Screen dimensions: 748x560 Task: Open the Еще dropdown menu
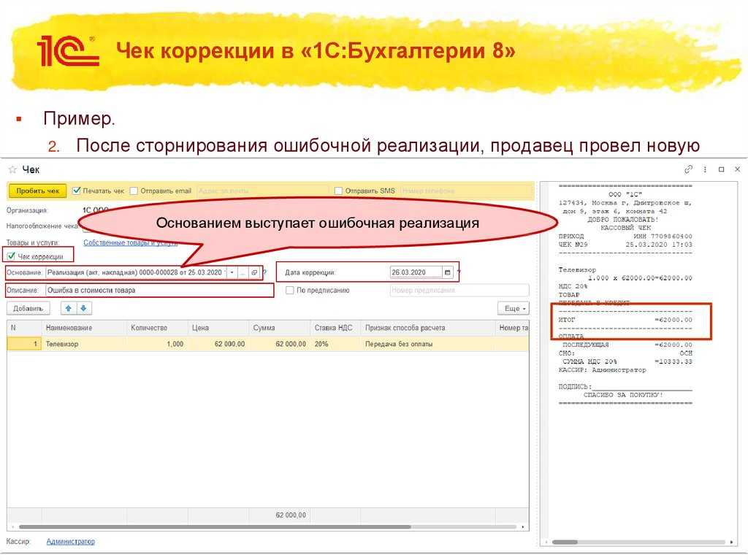coord(514,309)
